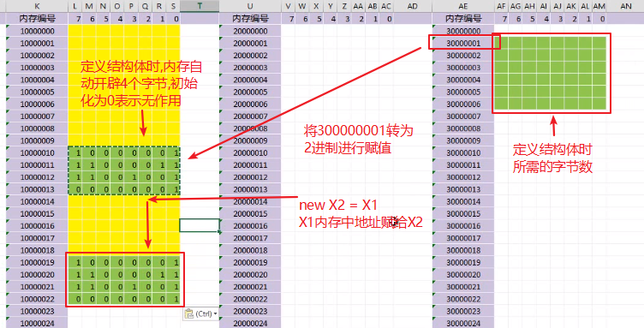Click the 内存编号 cell in column K

click(x=37, y=19)
